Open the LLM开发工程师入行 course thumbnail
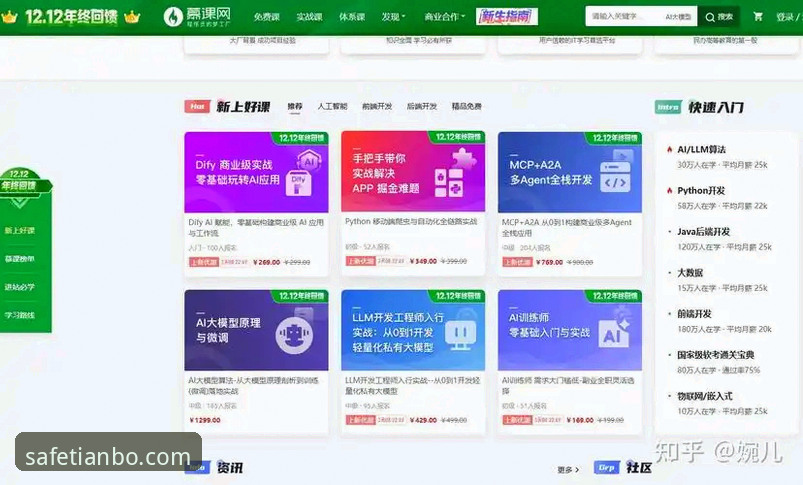803x485 pixels. [413, 330]
